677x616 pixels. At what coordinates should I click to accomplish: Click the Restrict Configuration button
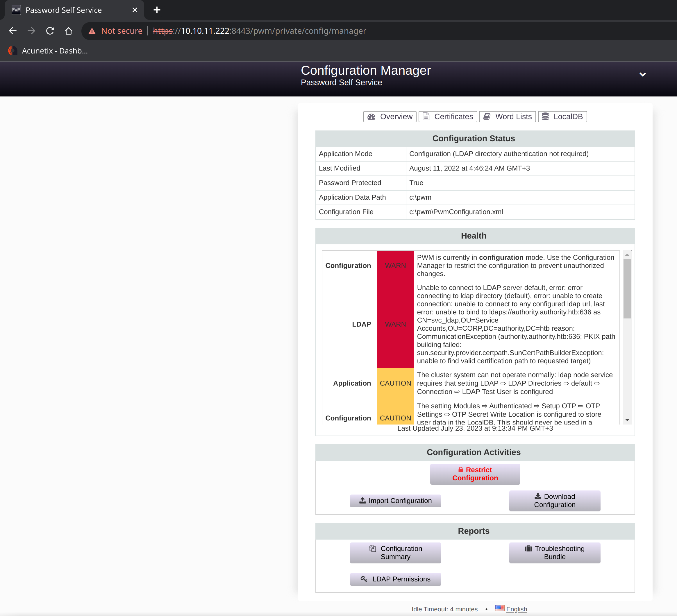(475, 474)
